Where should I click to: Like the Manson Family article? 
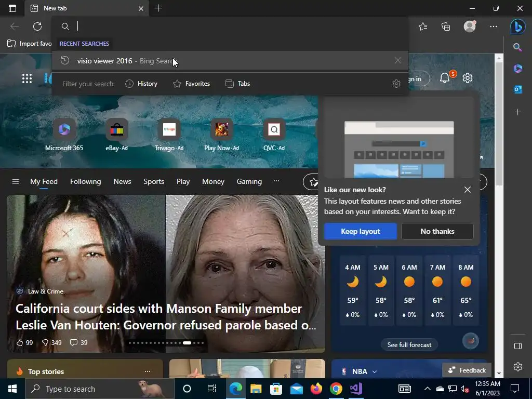point(24,342)
